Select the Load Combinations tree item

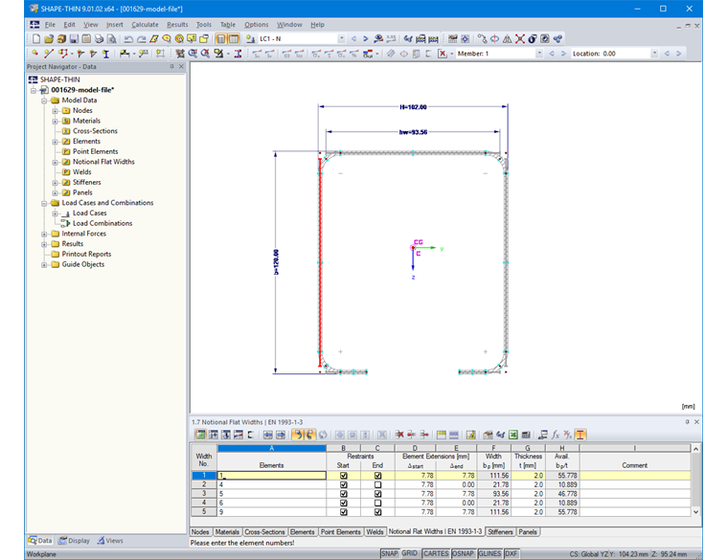point(102,224)
